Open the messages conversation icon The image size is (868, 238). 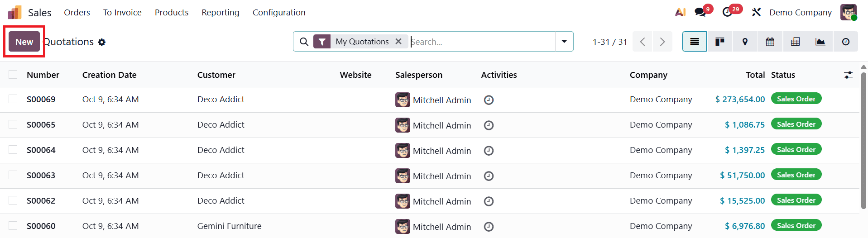tap(700, 12)
